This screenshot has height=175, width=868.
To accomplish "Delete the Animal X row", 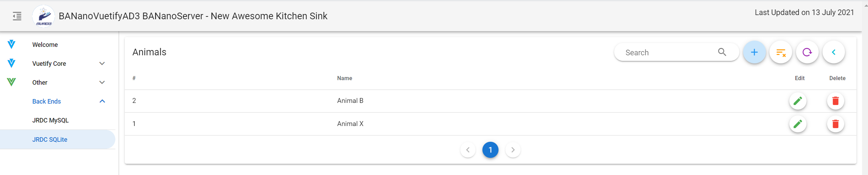I will (835, 124).
